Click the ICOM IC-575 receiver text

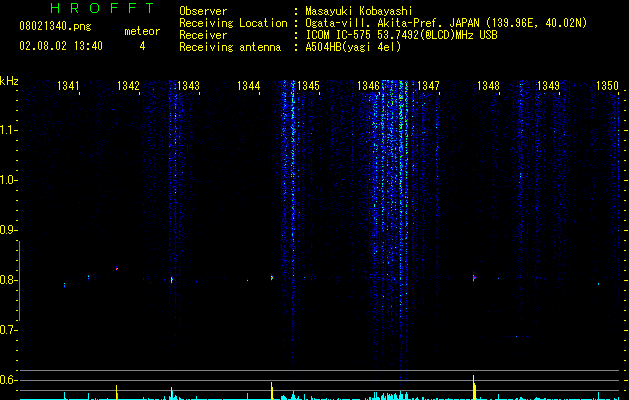(401, 35)
